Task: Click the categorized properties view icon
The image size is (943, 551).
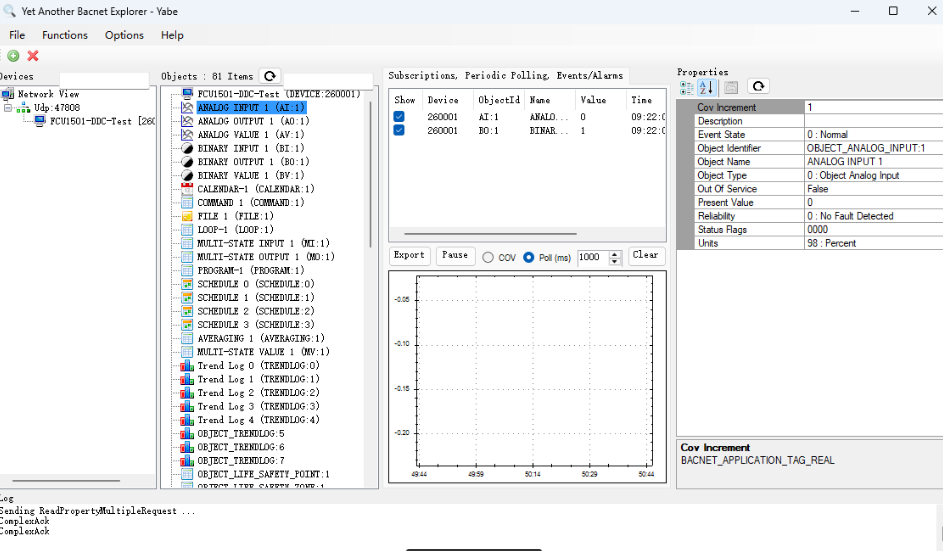Action: tap(687, 87)
